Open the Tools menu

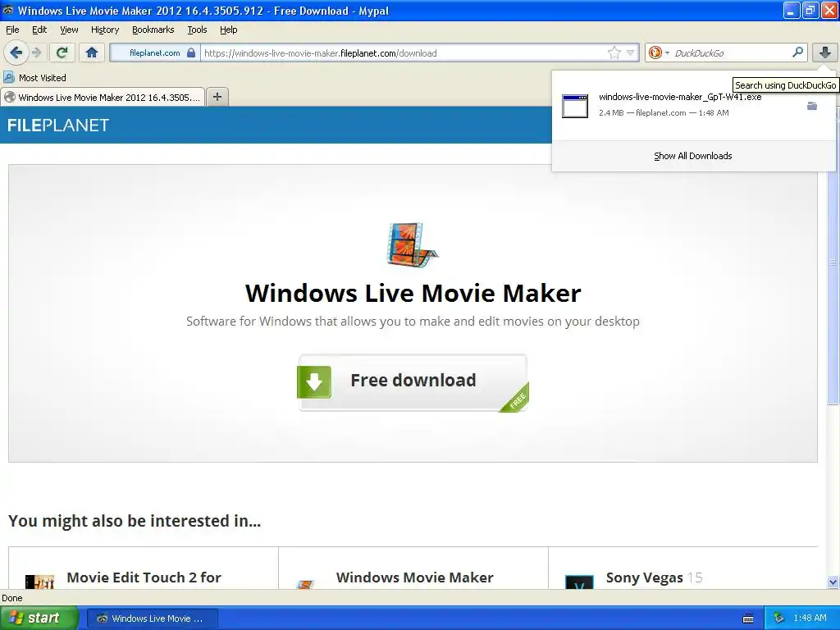197,30
